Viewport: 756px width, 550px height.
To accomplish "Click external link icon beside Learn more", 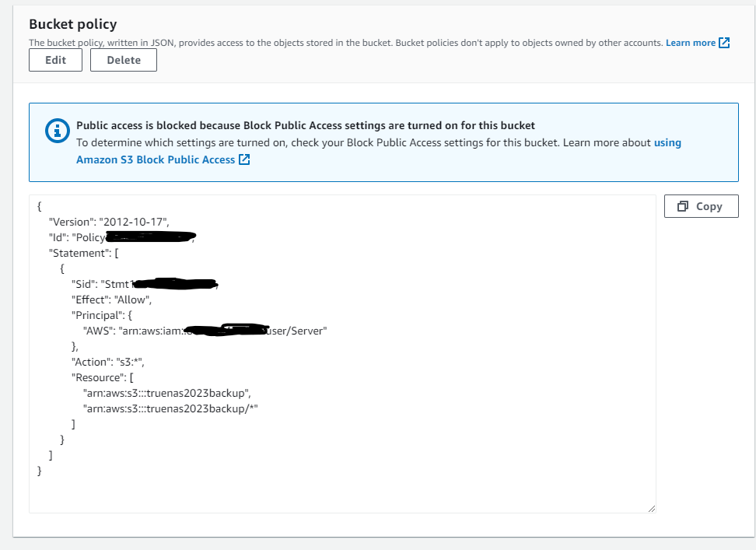I will click(x=724, y=43).
